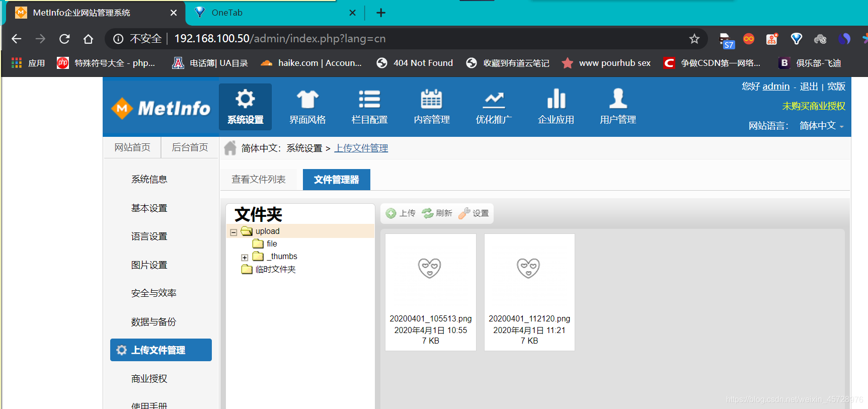Open 电话簿 UA目录 bookmark
This screenshot has height=409, width=868.
tap(210, 63)
